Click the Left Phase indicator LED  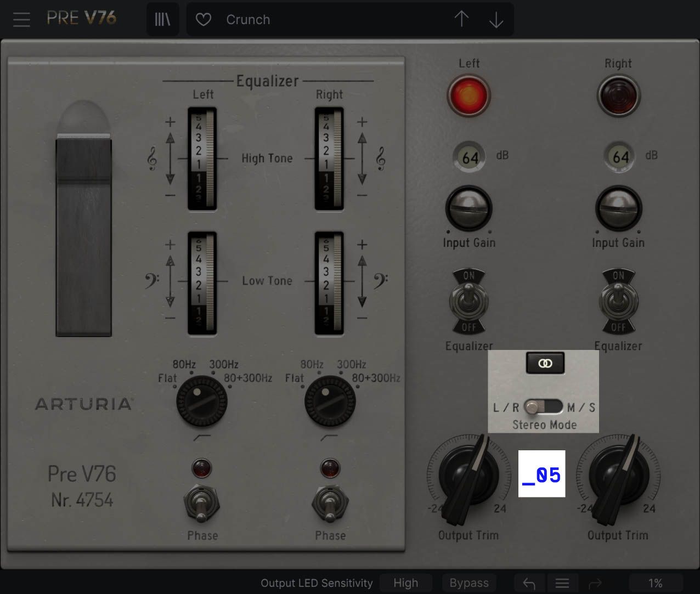click(x=202, y=468)
